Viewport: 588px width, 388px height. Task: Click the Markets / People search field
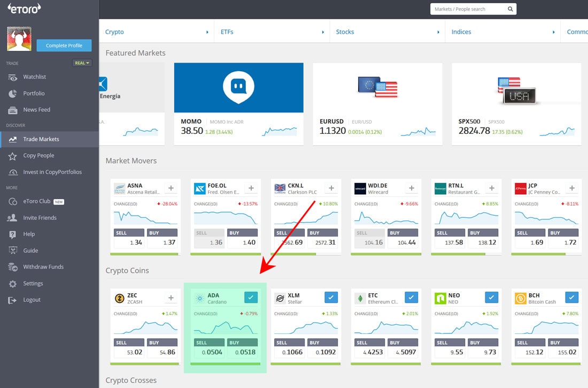(x=468, y=9)
